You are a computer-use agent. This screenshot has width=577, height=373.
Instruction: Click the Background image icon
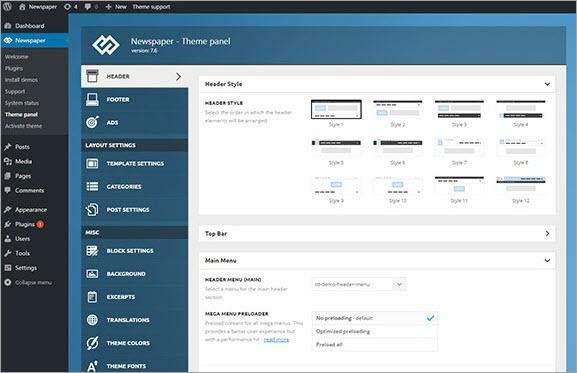pos(92,274)
